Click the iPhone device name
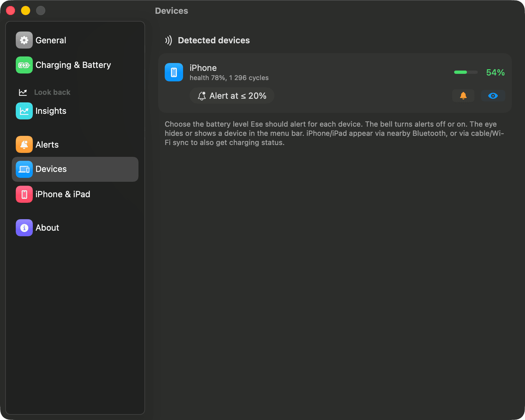 pyautogui.click(x=203, y=68)
